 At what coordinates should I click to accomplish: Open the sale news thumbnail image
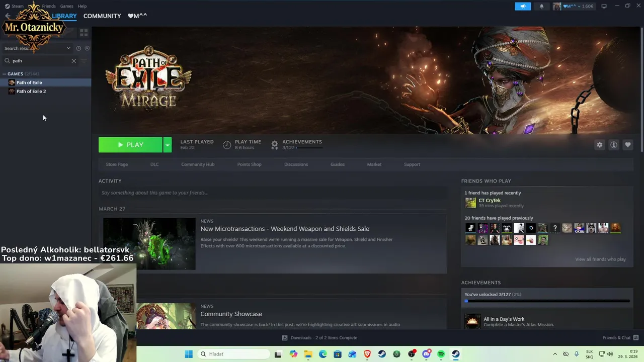(149, 244)
